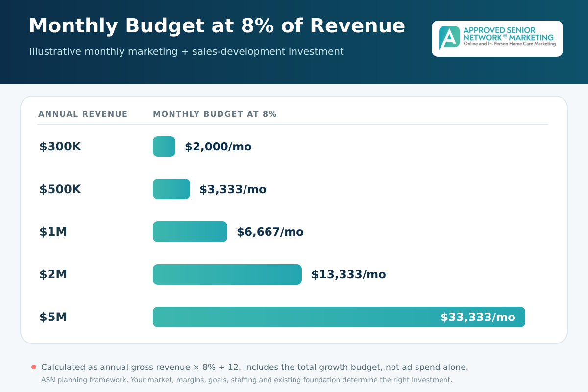Image resolution: width=588 pixels, height=392 pixels.
Task: Click the '$5M' revenue label
Action: (x=53, y=317)
